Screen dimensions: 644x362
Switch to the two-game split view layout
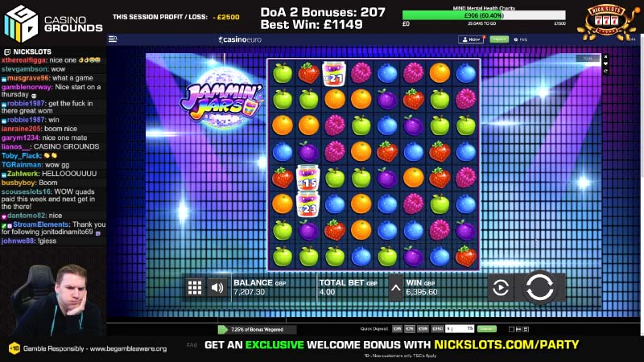(x=518, y=329)
